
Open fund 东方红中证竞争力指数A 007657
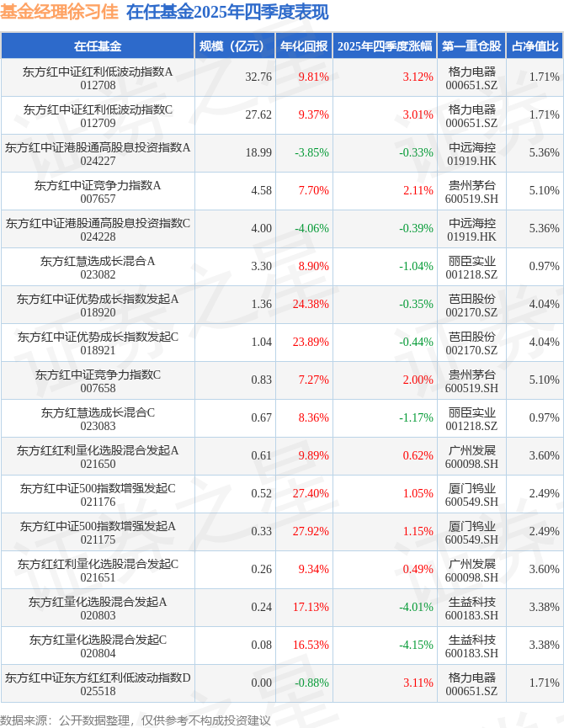point(98,191)
